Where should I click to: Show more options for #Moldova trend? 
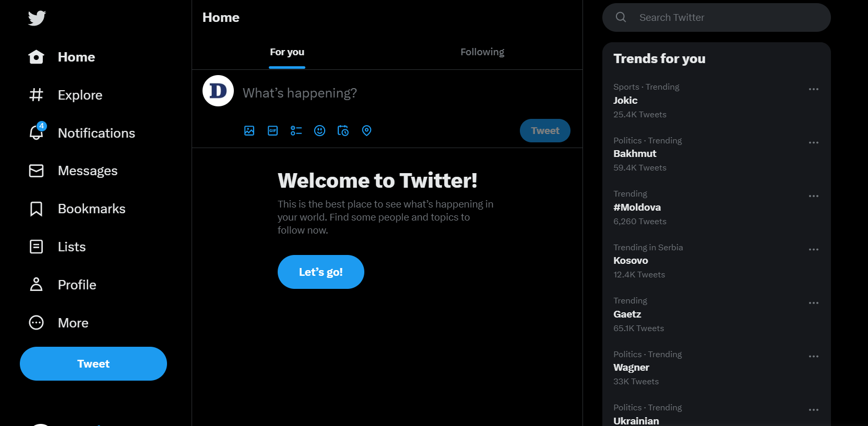pos(813,196)
